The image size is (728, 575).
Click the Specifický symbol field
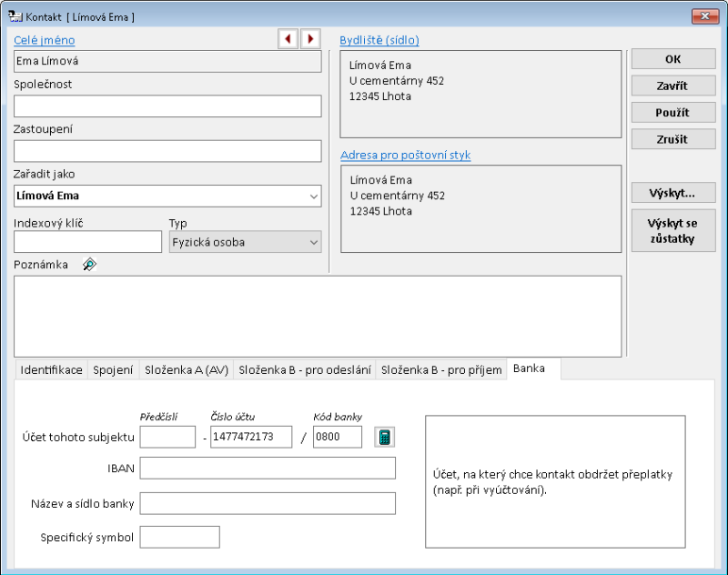(x=179, y=537)
